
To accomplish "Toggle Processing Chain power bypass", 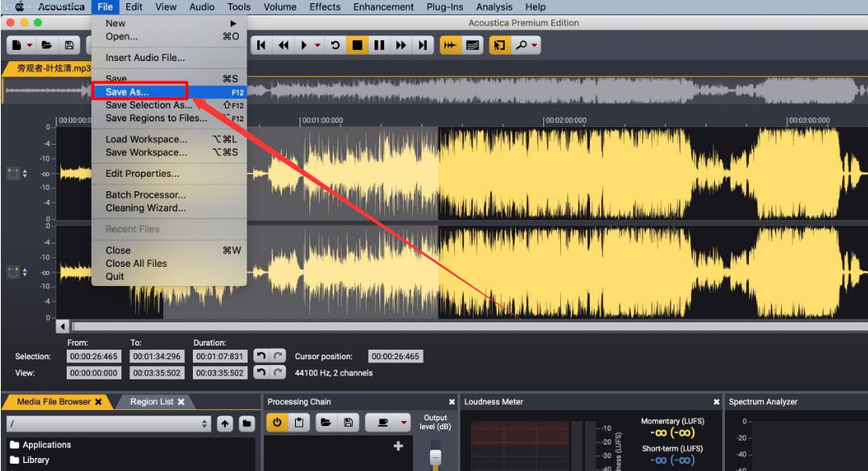I will pyautogui.click(x=276, y=423).
